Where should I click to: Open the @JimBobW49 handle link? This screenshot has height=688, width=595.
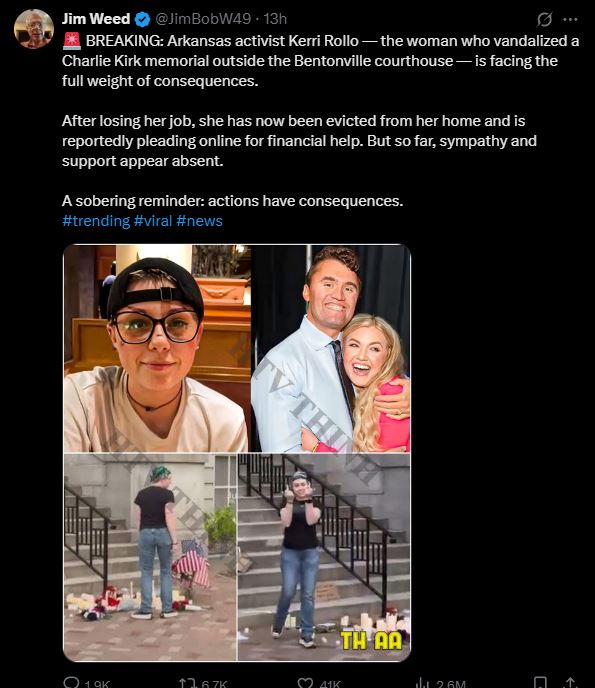(203, 19)
